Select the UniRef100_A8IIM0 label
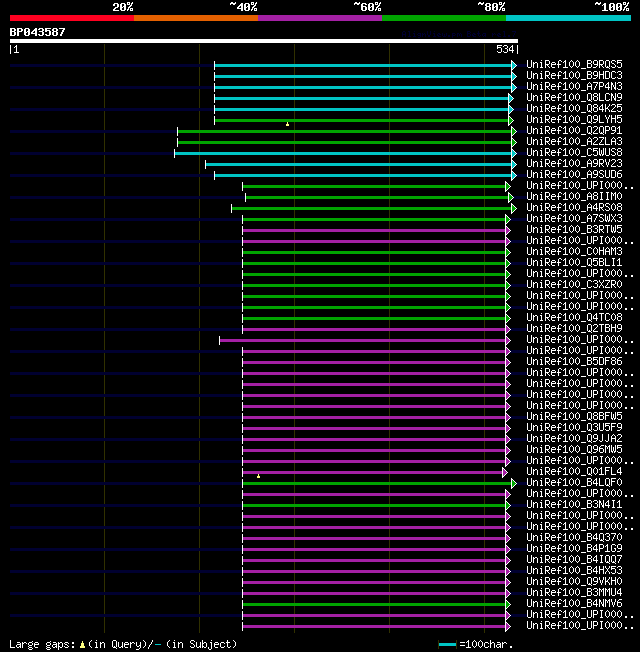This screenshot has height=652, width=640. pos(574,196)
